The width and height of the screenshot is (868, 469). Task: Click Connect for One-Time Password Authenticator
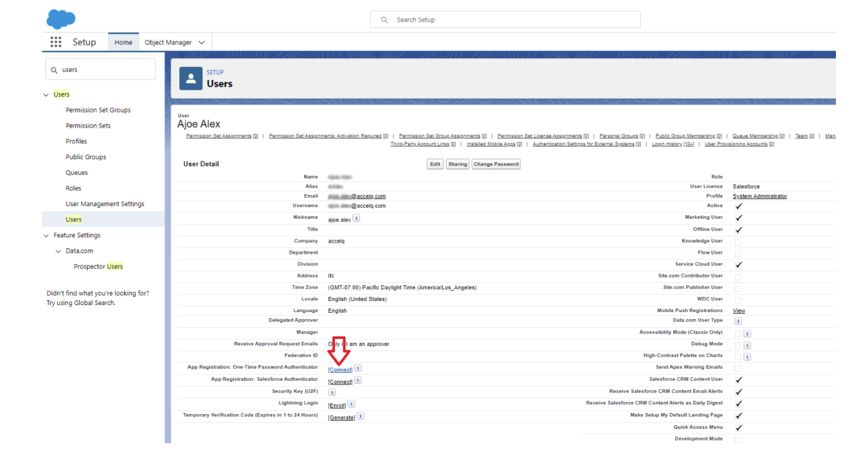(340, 370)
